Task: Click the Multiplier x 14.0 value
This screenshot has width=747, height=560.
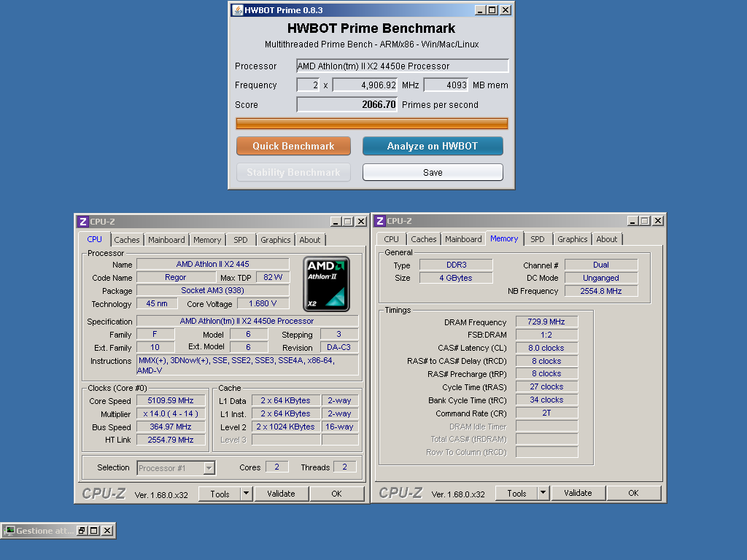Action: (171, 414)
